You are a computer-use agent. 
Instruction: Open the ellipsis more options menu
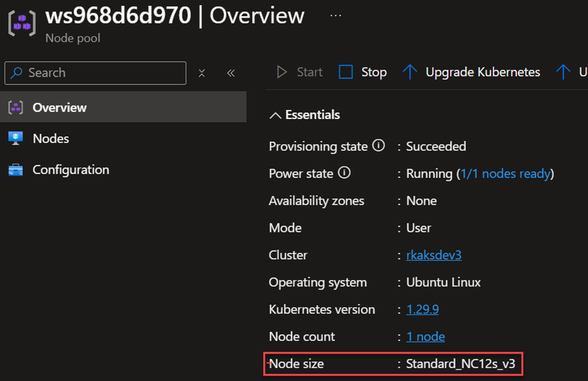point(335,15)
